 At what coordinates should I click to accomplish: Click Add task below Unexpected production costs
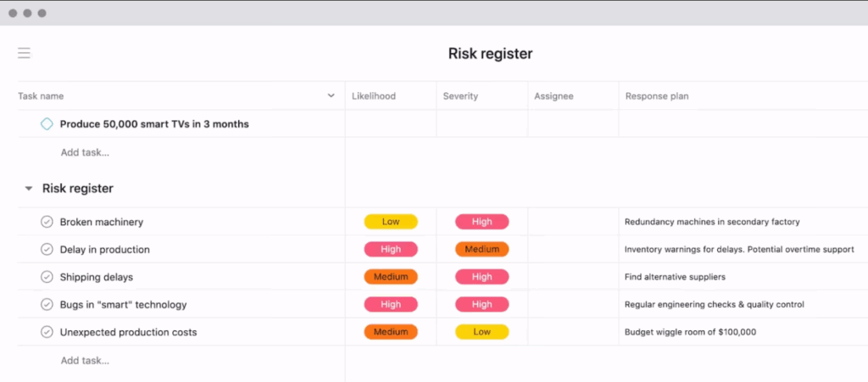pos(86,361)
